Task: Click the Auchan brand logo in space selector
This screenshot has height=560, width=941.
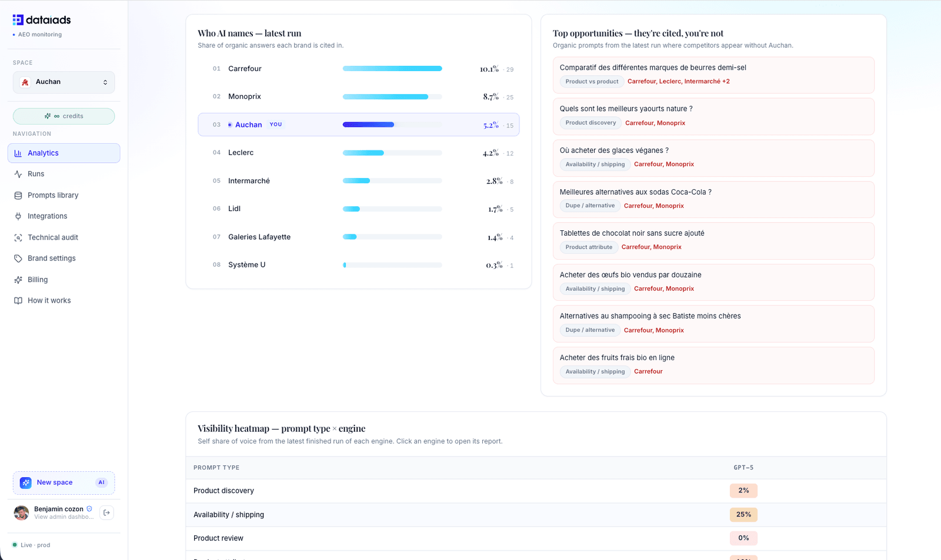Action: pyautogui.click(x=25, y=82)
